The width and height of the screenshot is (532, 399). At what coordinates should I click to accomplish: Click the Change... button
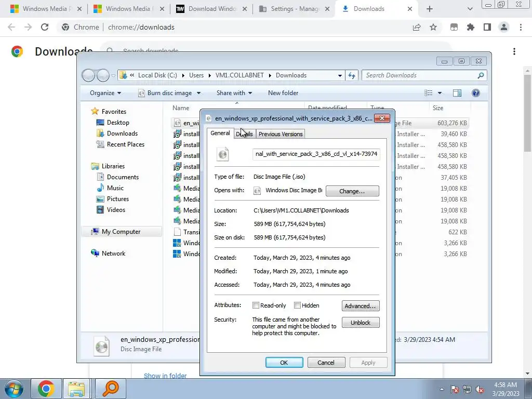(x=352, y=191)
